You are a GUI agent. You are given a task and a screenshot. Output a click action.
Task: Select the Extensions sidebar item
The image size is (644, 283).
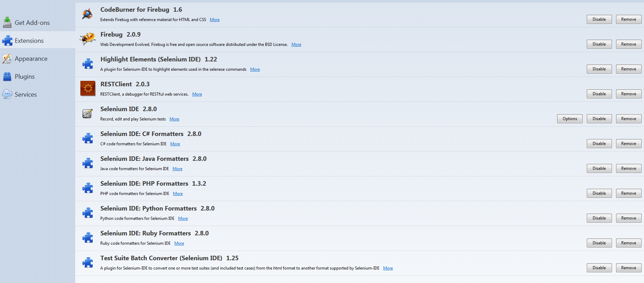(x=29, y=41)
